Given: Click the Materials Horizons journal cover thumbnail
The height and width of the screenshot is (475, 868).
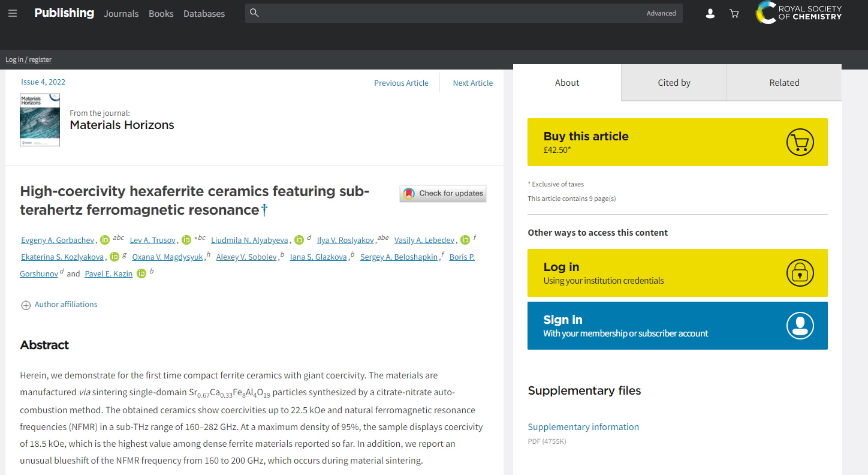Looking at the screenshot, I should click(x=40, y=120).
